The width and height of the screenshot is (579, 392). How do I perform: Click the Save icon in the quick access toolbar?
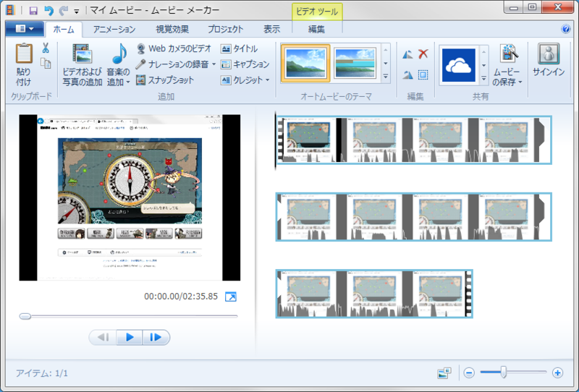(33, 10)
